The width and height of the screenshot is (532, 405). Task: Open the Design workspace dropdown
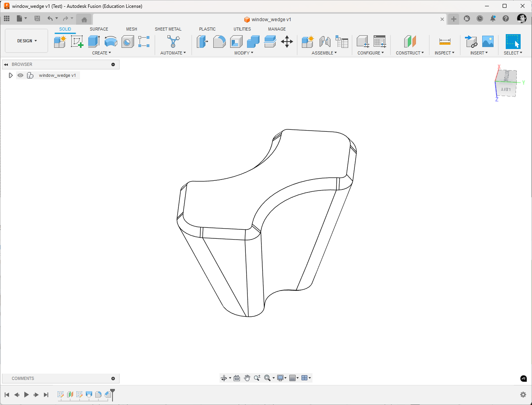point(27,41)
